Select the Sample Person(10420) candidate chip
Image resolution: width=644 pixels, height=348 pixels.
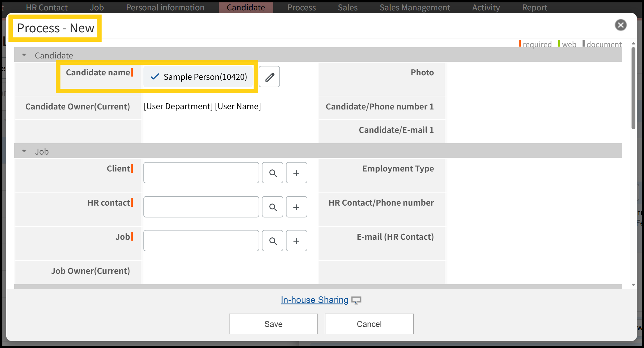click(198, 77)
